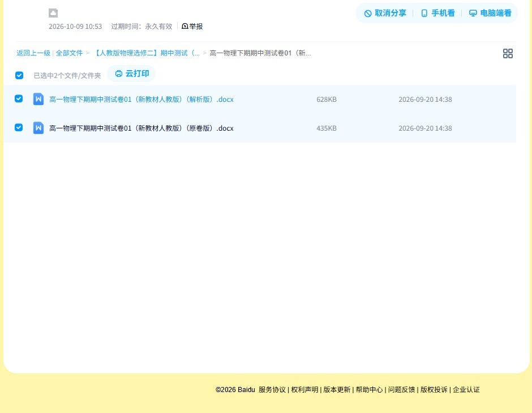This screenshot has height=413, width=532.
Task: Select the 628KB file size cell
Action: (x=327, y=100)
